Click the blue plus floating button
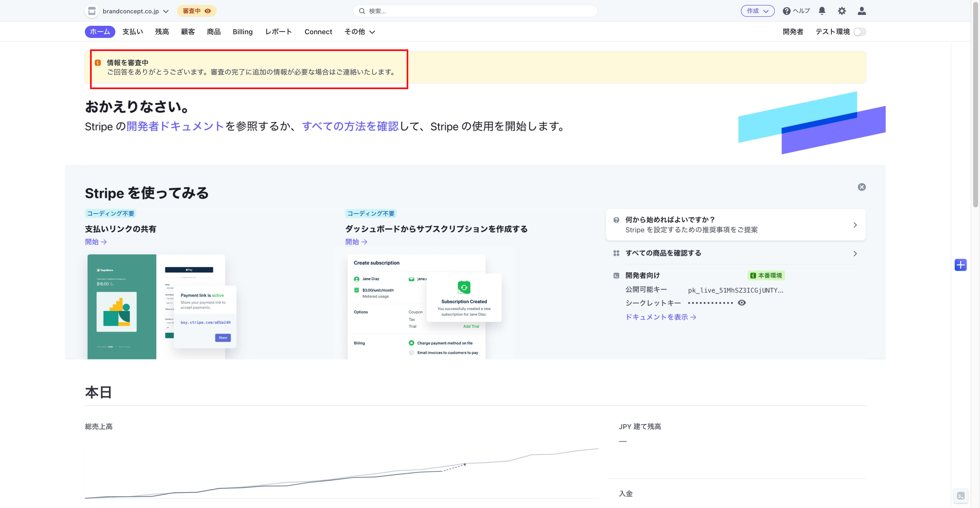This screenshot has width=980, height=508. point(960,265)
